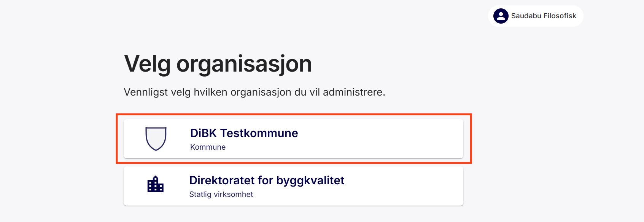Image resolution: width=644 pixels, height=222 pixels.
Task: Open the user account pill in the corner
Action: (535, 16)
